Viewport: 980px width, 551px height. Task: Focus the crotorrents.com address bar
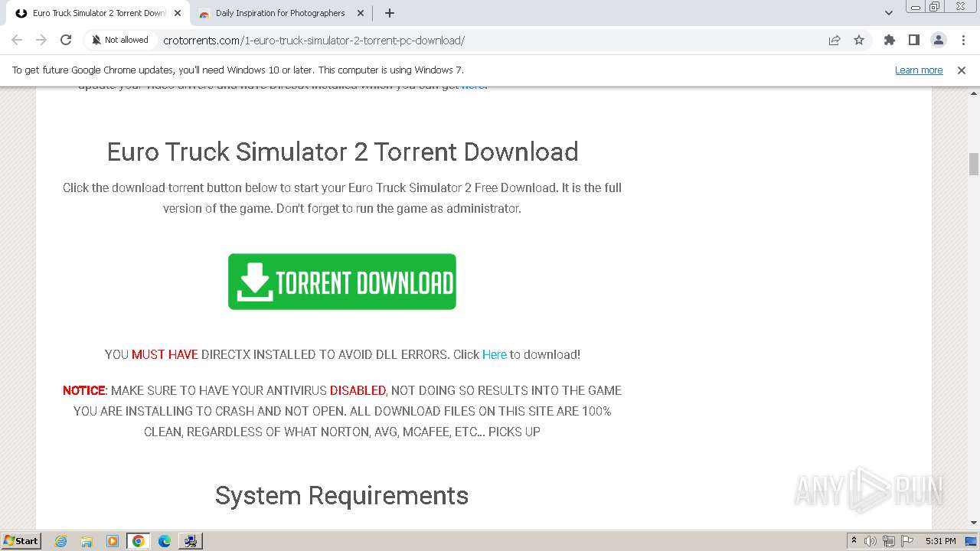314,41
